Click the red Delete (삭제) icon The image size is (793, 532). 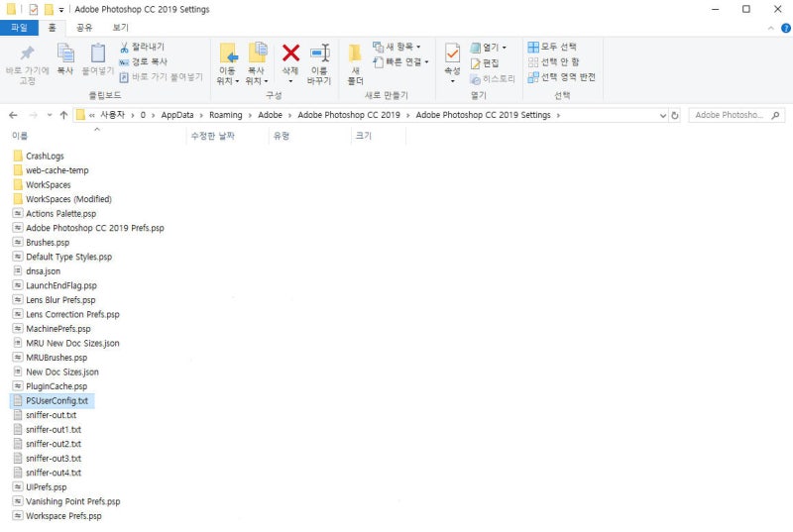[x=290, y=53]
